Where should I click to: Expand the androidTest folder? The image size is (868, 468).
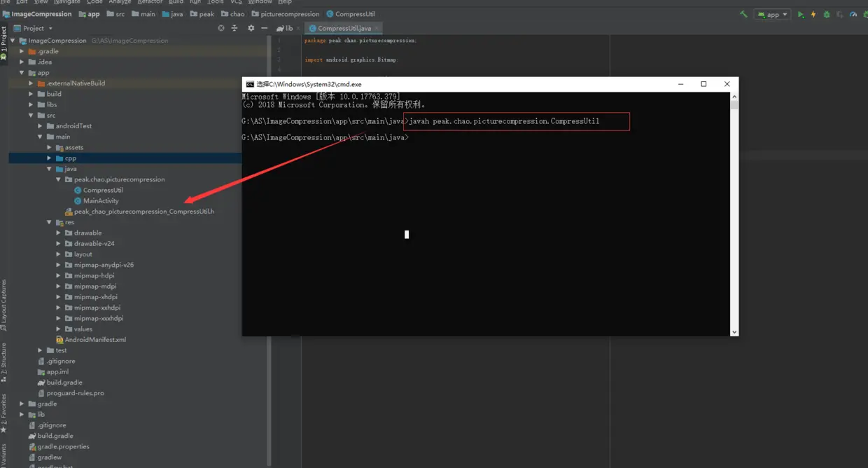pyautogui.click(x=40, y=126)
